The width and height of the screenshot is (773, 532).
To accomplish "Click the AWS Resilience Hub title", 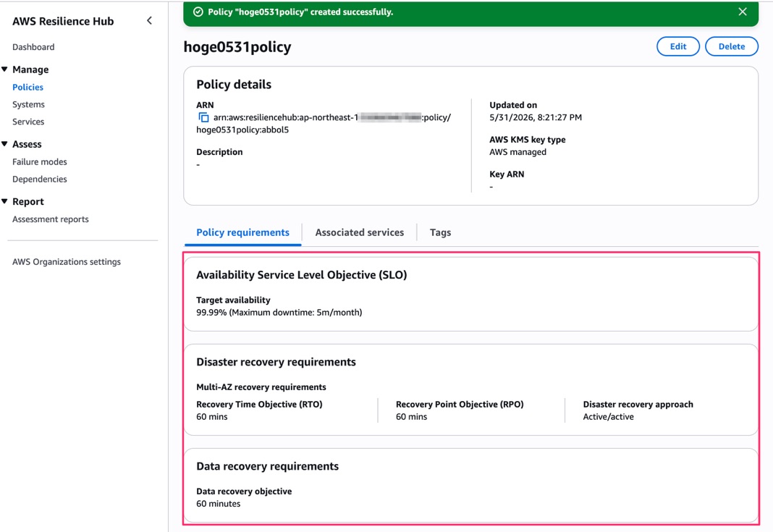I will point(63,21).
